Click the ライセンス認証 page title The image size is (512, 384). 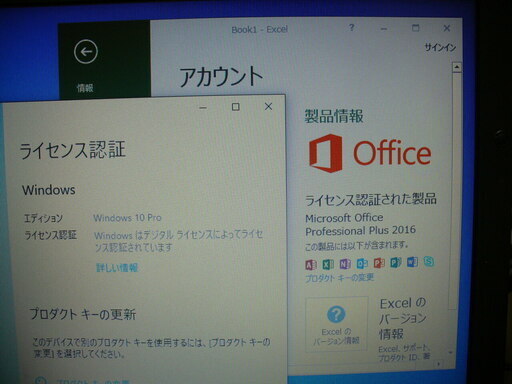pos(72,150)
